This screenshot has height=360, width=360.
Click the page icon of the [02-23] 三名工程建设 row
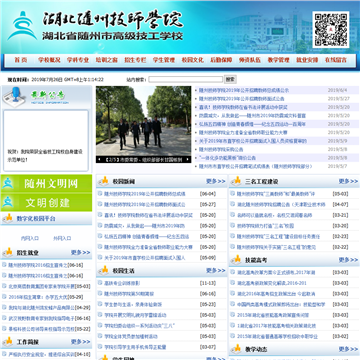232,236
